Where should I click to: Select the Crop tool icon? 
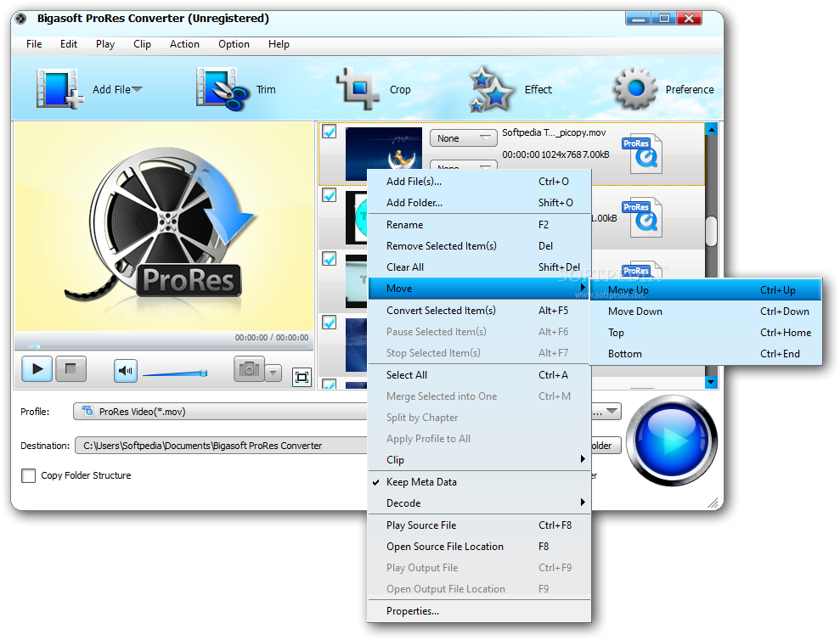(358, 89)
